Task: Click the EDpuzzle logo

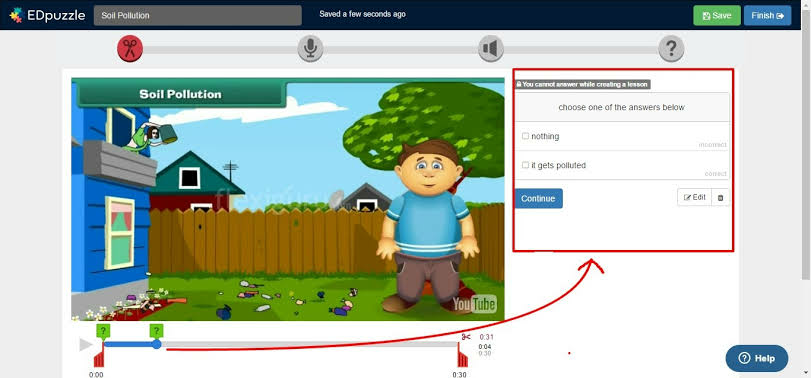Action: (47, 15)
